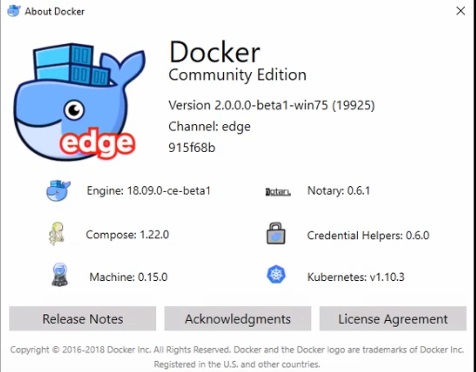Click the Notary logo icon
This screenshot has width=476, height=372.
pos(278,192)
